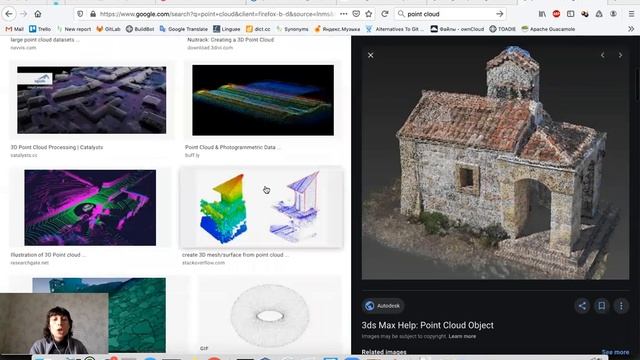Bookmark this page with star icon
Image resolution: width=640 pixels, height=360 pixels.
click(369, 14)
